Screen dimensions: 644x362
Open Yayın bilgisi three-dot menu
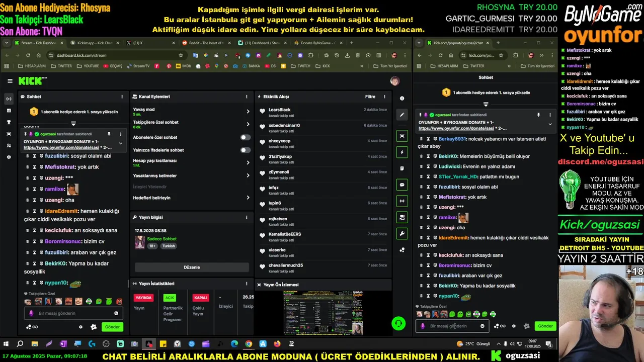click(x=247, y=217)
